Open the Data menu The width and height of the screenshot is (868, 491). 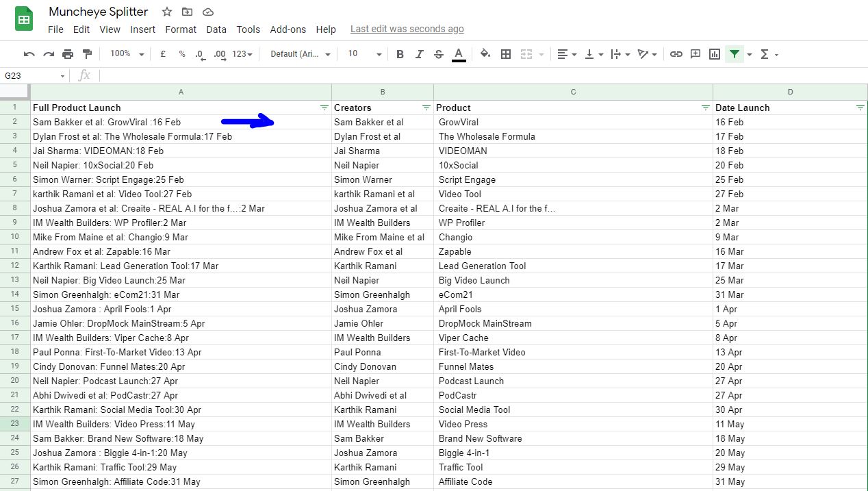coord(216,29)
